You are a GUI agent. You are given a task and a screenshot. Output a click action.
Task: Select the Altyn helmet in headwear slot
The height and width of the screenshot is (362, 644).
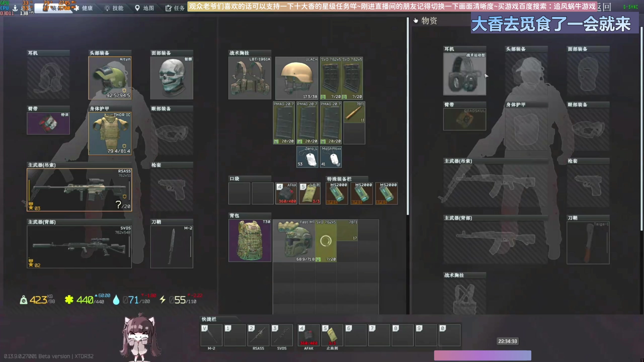(x=110, y=78)
